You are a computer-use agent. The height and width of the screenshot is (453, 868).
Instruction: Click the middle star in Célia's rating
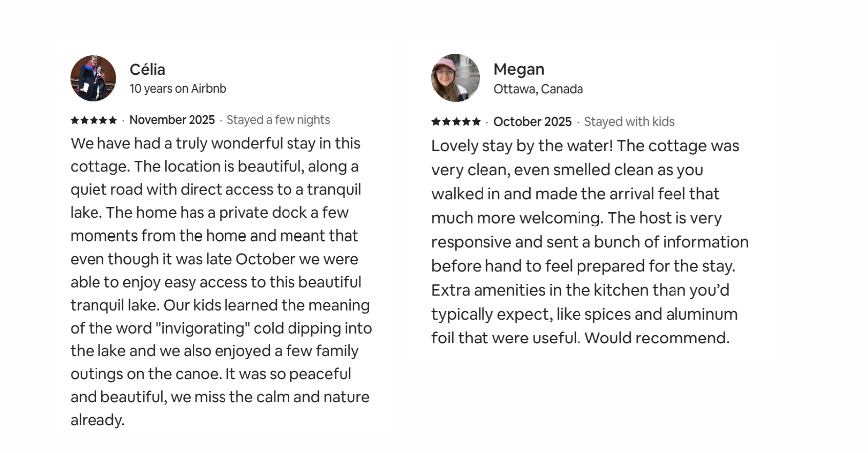pos(94,120)
